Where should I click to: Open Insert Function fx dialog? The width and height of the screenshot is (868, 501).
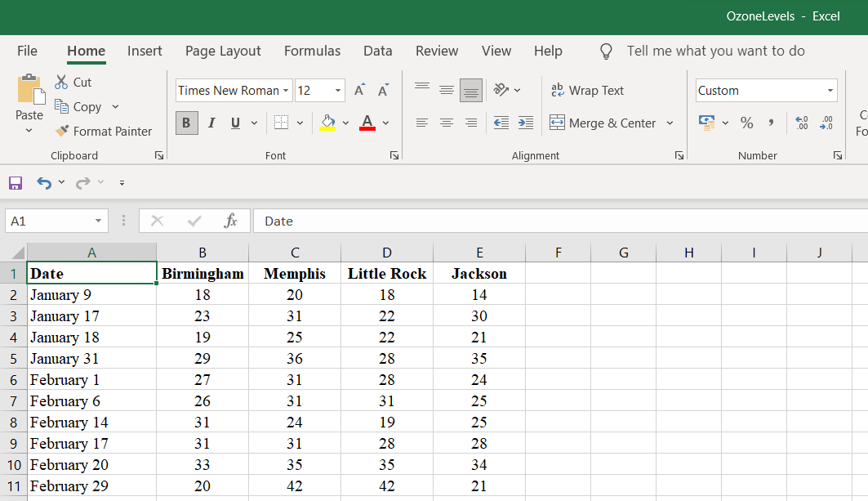pos(230,221)
